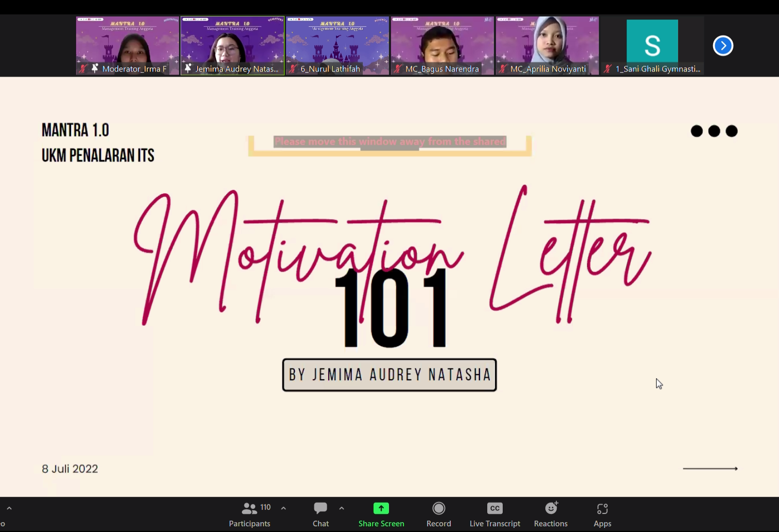
Task: Start recording with the Record icon
Action: coord(438,508)
